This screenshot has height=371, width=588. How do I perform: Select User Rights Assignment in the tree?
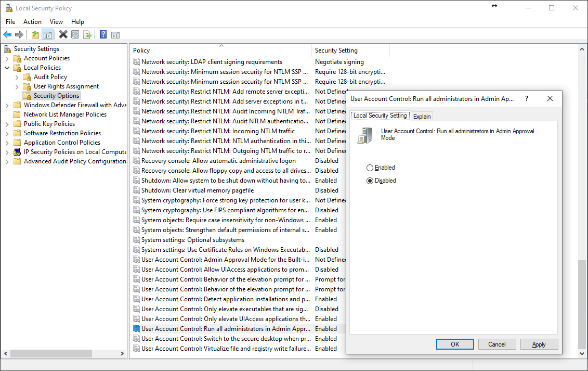pos(66,86)
